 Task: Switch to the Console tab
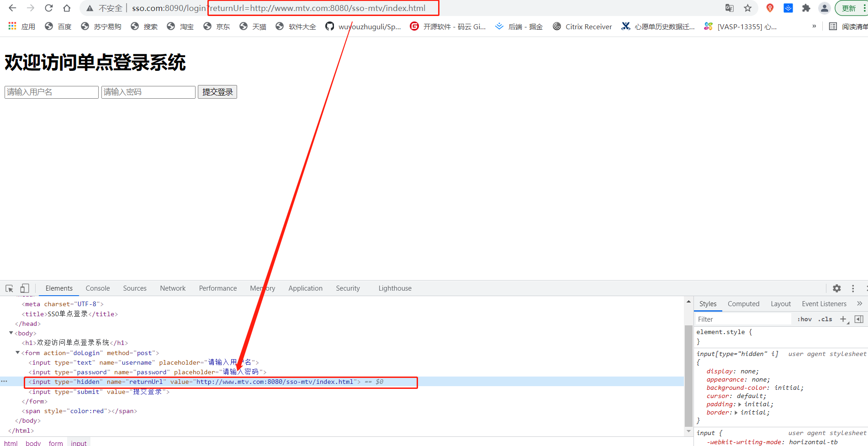click(x=97, y=288)
